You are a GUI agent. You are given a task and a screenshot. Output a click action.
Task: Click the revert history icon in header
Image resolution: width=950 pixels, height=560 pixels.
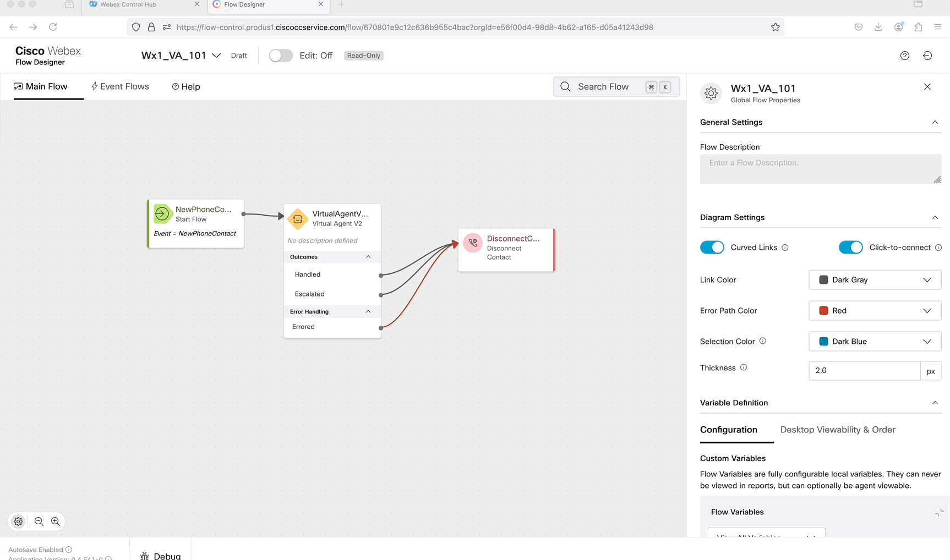point(927,56)
